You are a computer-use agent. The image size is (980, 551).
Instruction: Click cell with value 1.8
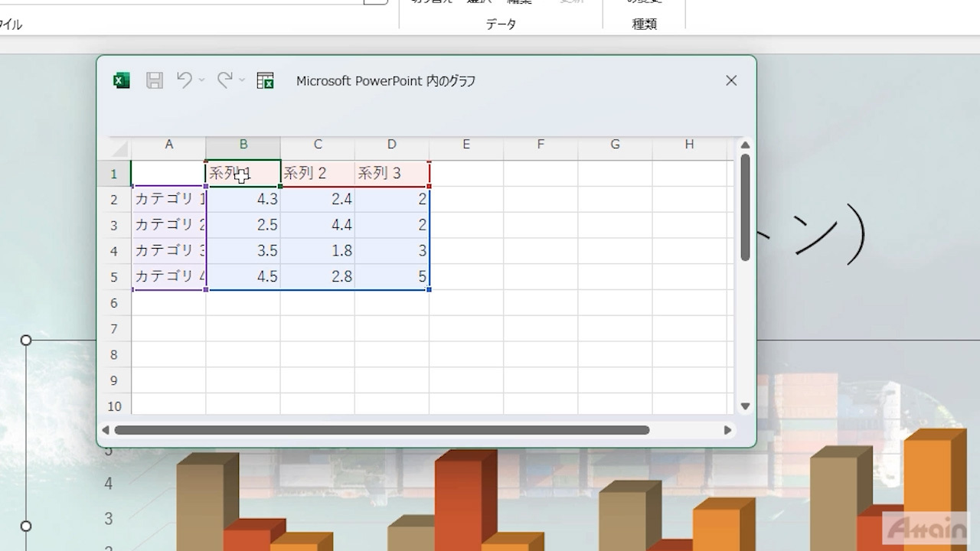point(317,251)
